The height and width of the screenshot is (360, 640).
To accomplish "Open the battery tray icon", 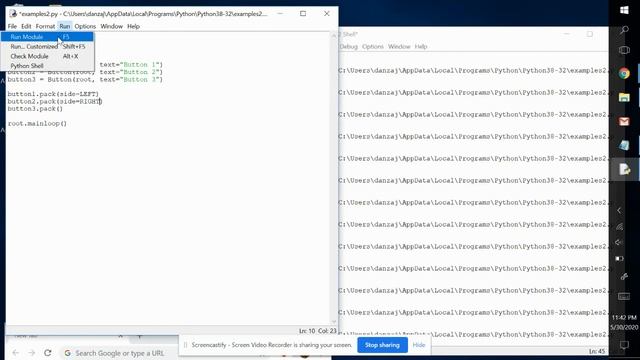I will (x=619, y=258).
